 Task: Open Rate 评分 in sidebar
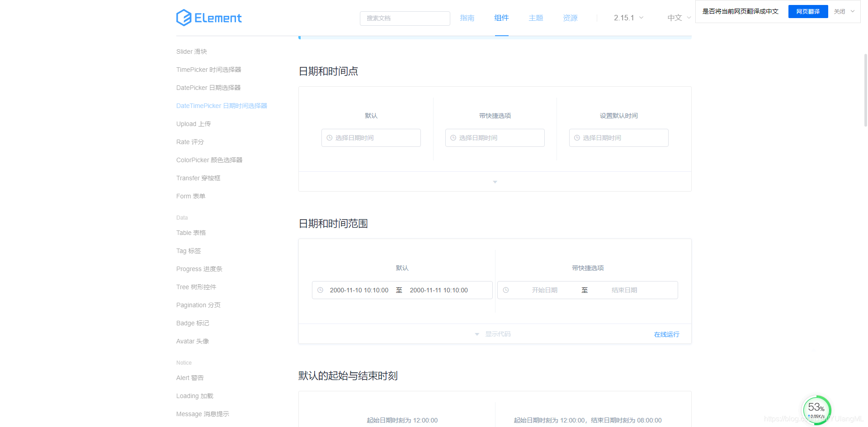(190, 142)
